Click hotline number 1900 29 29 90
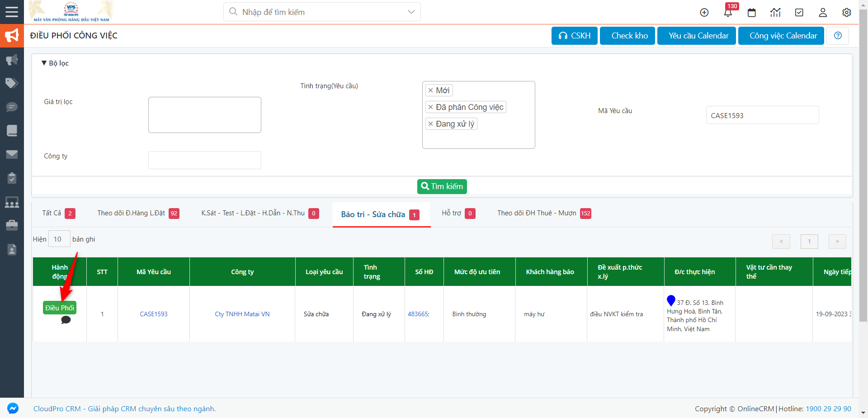 tap(828, 408)
